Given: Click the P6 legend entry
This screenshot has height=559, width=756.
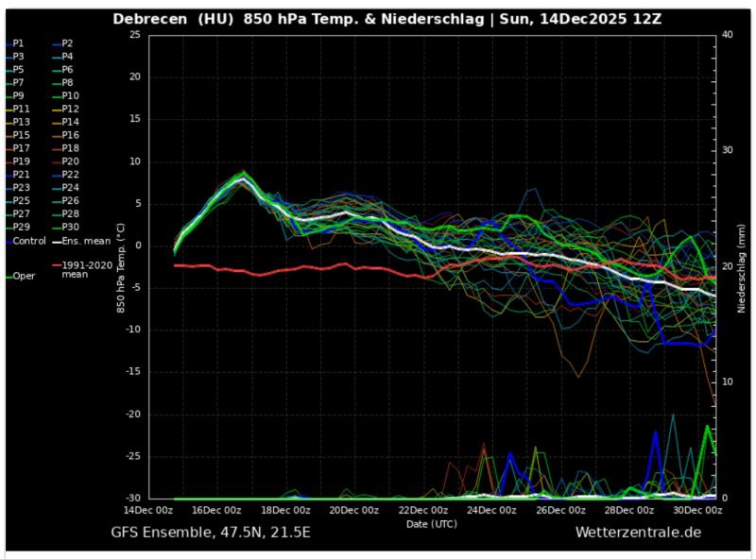Looking at the screenshot, I should [68, 70].
